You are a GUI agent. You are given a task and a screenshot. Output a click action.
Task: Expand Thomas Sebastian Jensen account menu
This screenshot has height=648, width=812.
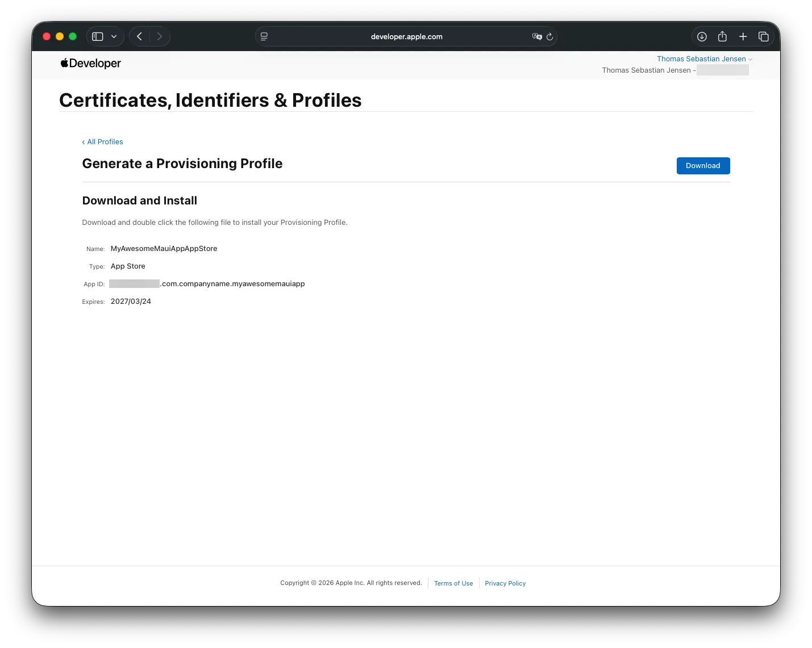(x=705, y=58)
